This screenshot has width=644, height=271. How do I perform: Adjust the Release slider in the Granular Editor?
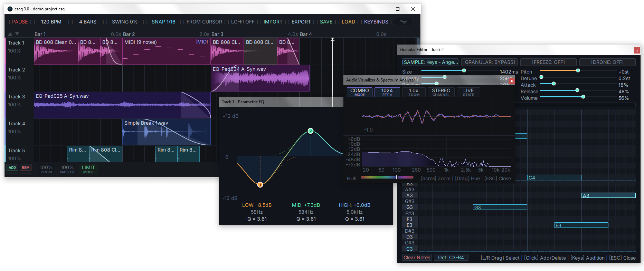point(578,90)
